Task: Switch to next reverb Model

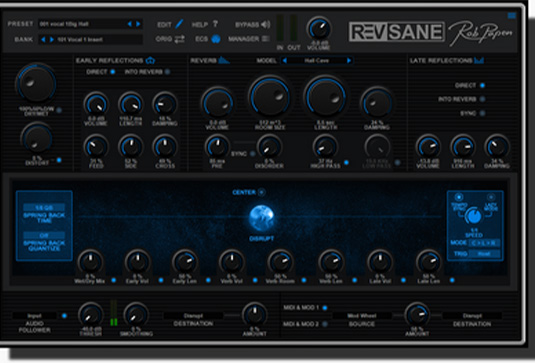Action: pos(349,61)
